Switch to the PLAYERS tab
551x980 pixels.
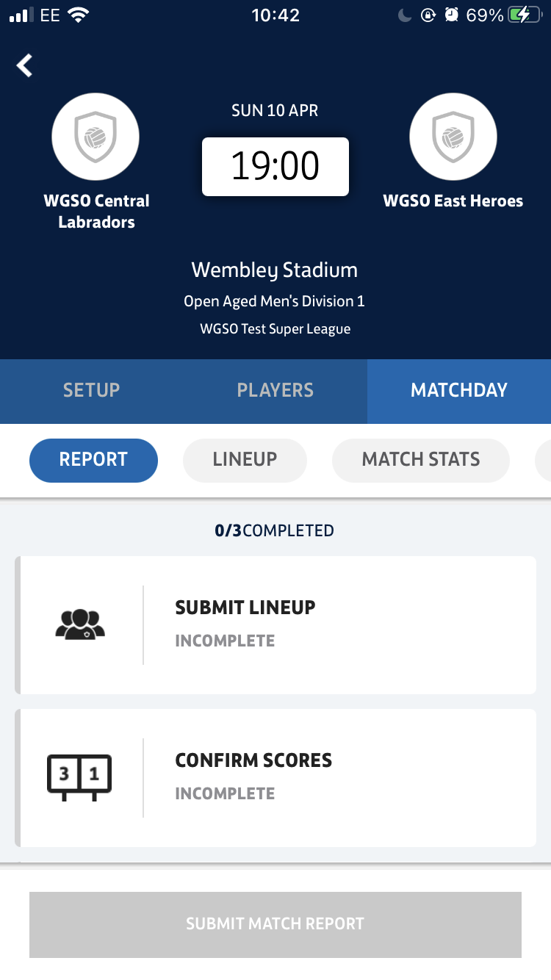(x=275, y=390)
